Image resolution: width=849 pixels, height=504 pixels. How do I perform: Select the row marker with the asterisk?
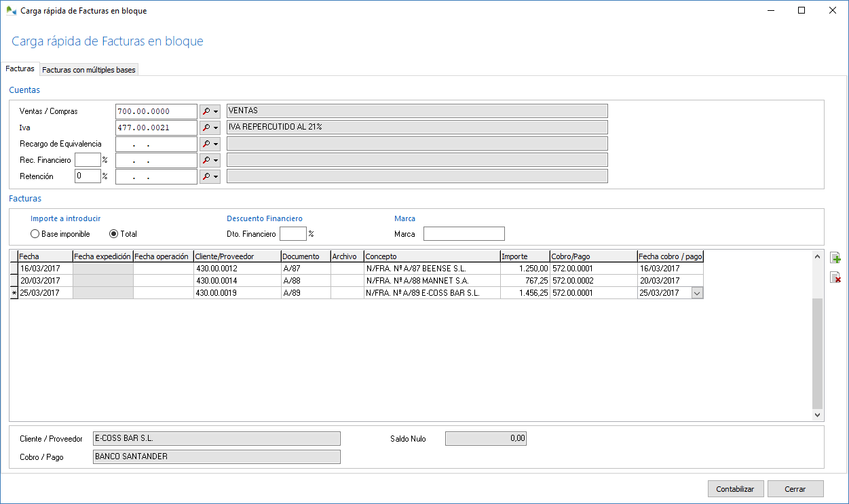coord(14,293)
